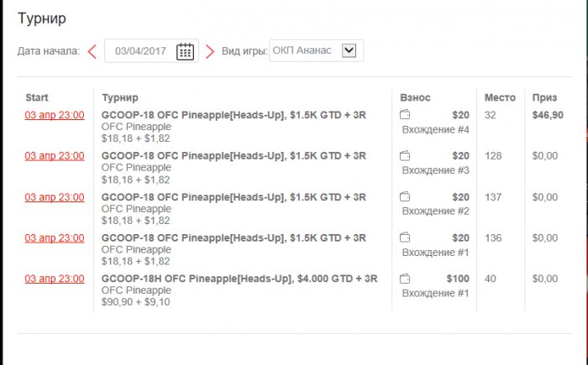The height and width of the screenshot is (365, 588).
Task: Sort by the Место column header
Action: 500,98
